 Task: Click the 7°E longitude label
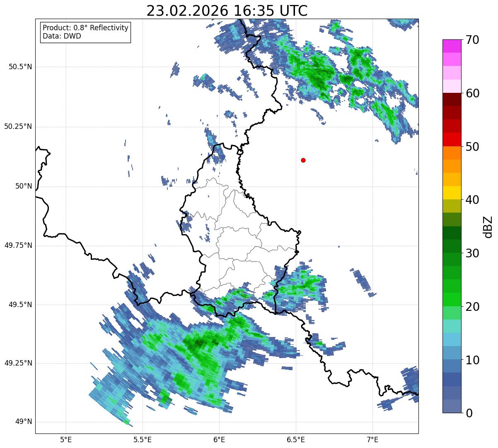(372, 439)
